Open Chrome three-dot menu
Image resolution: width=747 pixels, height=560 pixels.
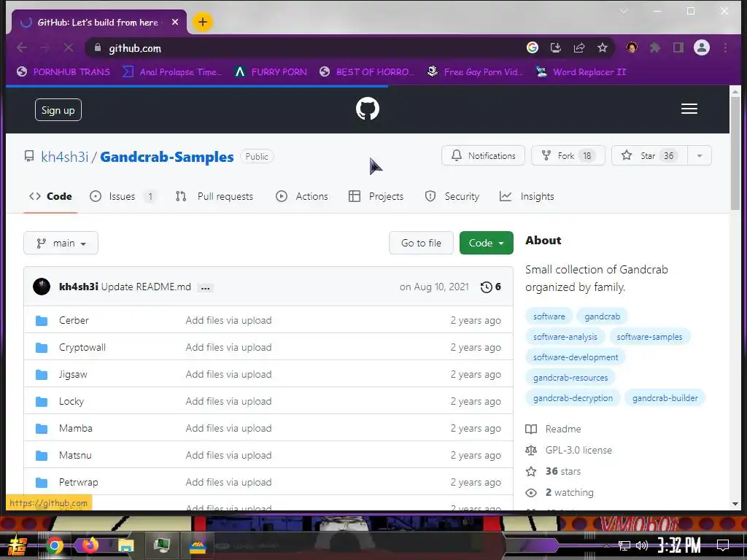(725, 47)
